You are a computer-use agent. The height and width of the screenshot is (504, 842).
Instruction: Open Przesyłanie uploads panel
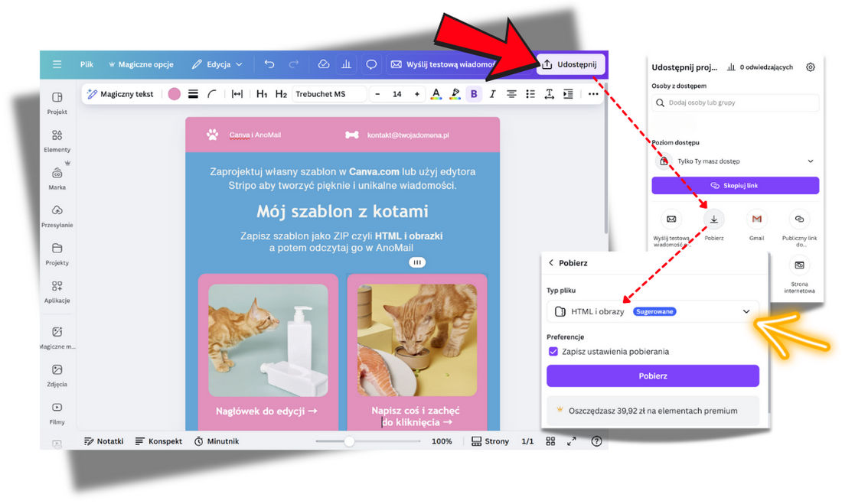click(x=57, y=216)
